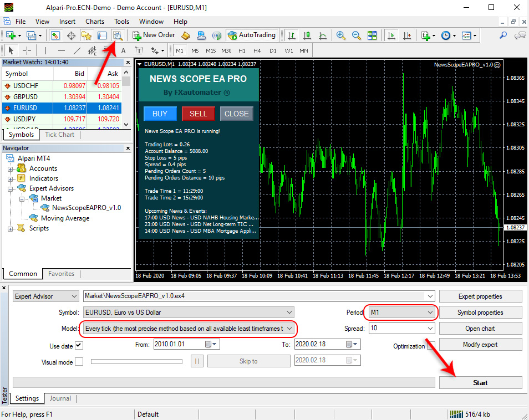Click the blue BUY button on chart
The image size is (529, 420).
point(160,114)
